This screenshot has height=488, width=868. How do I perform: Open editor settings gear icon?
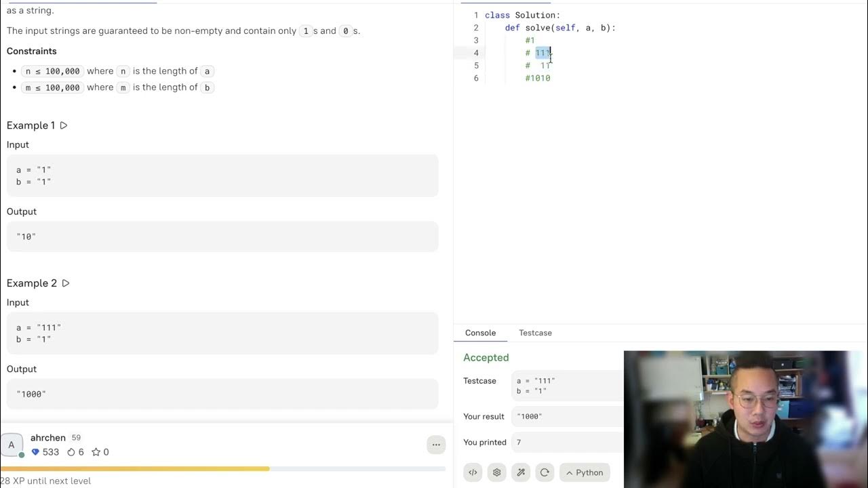[x=496, y=472]
